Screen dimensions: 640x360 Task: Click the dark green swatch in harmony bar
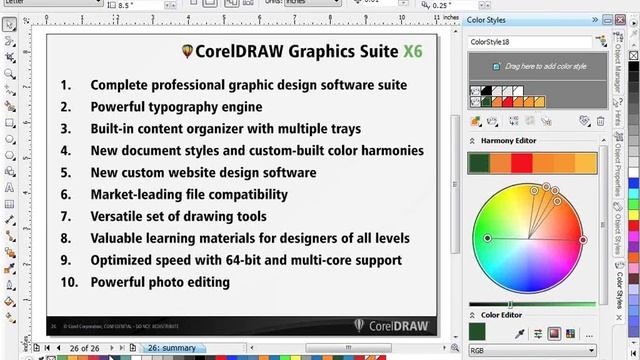point(479,163)
